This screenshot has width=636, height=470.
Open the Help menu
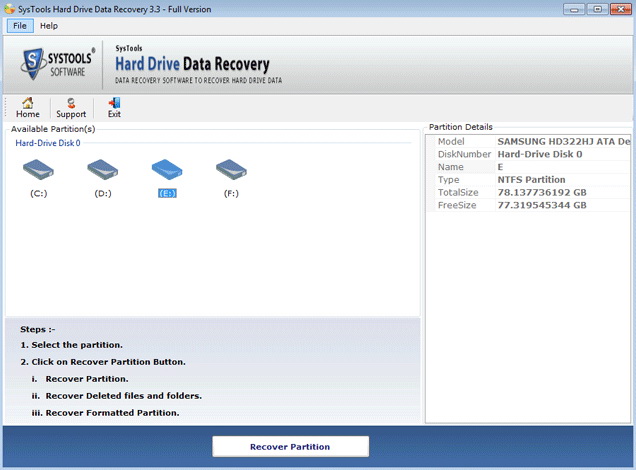click(x=49, y=26)
